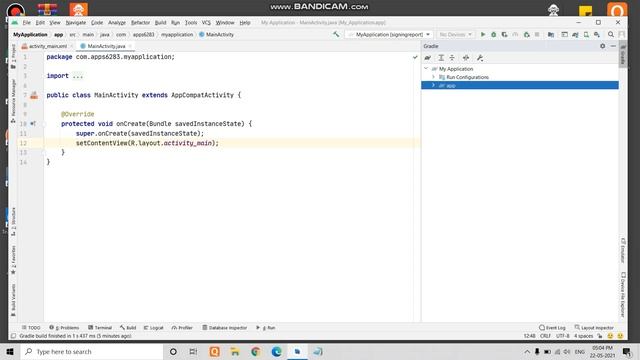This screenshot has height=360, width=640.
Task: Run the app with the green play button
Action: click(483, 35)
